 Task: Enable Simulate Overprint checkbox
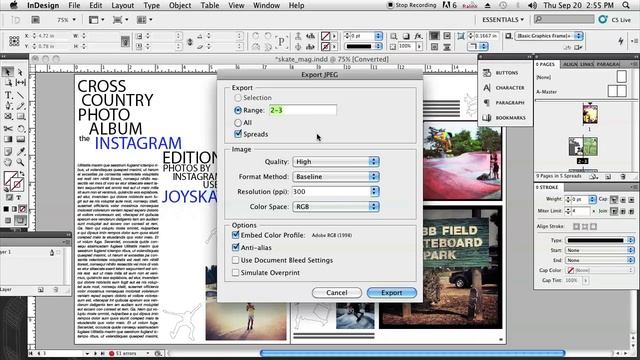(x=236, y=272)
